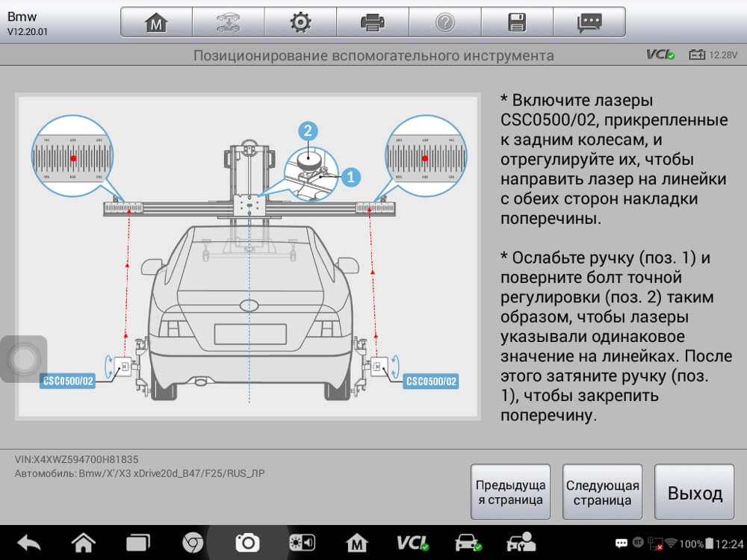Open help question mark icon
747x560 pixels.
tap(445, 22)
